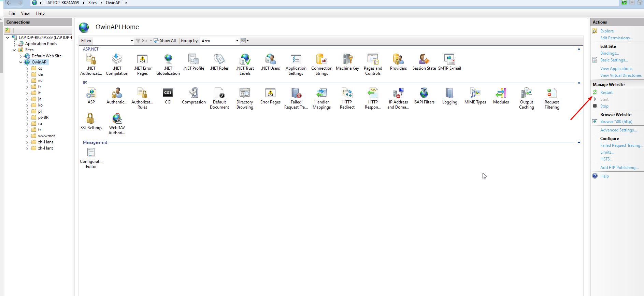Expand the zh-Hans folder node

[x=27, y=142]
